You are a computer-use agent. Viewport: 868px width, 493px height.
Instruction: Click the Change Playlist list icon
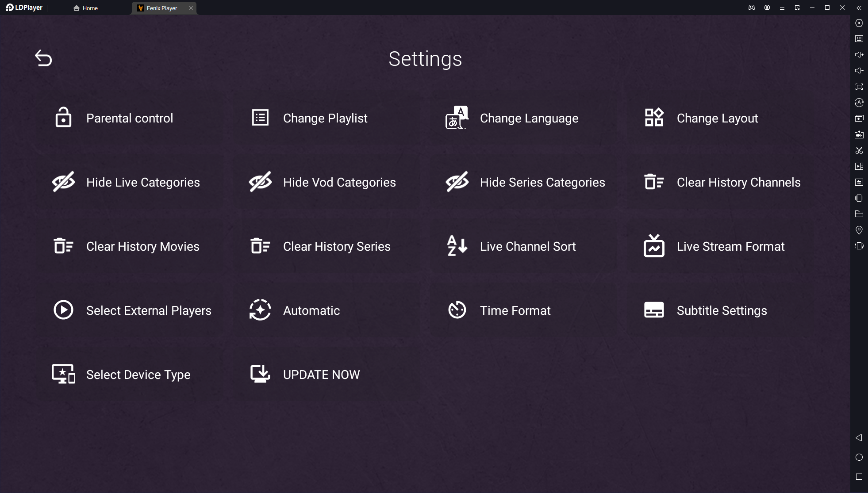(260, 118)
